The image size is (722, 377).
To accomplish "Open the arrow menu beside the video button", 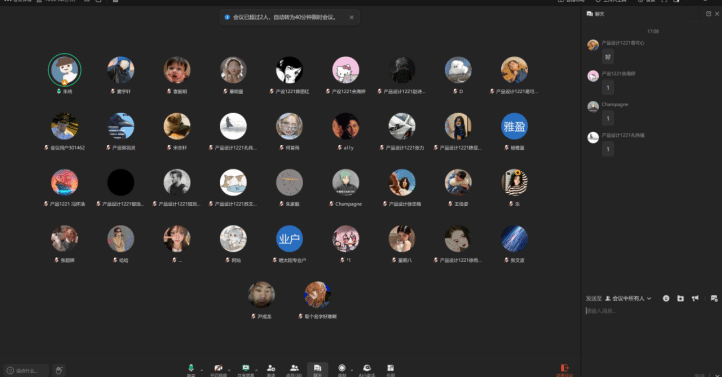I will point(228,369).
